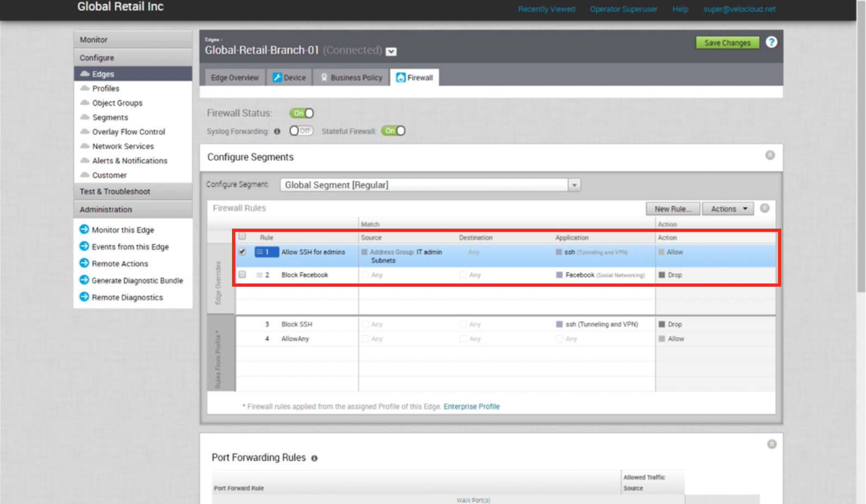Enable the Syslog Forwarding switch
866x504 pixels.
coord(301,131)
